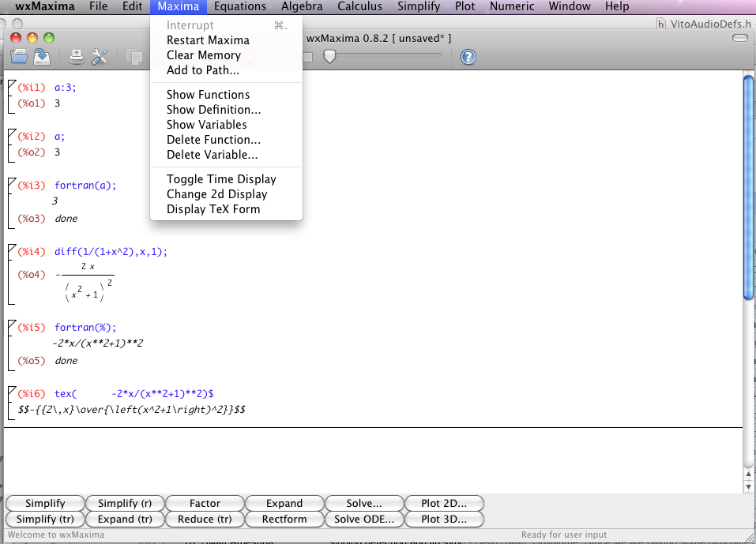
Task: Open the Edit menu
Action: click(132, 6)
